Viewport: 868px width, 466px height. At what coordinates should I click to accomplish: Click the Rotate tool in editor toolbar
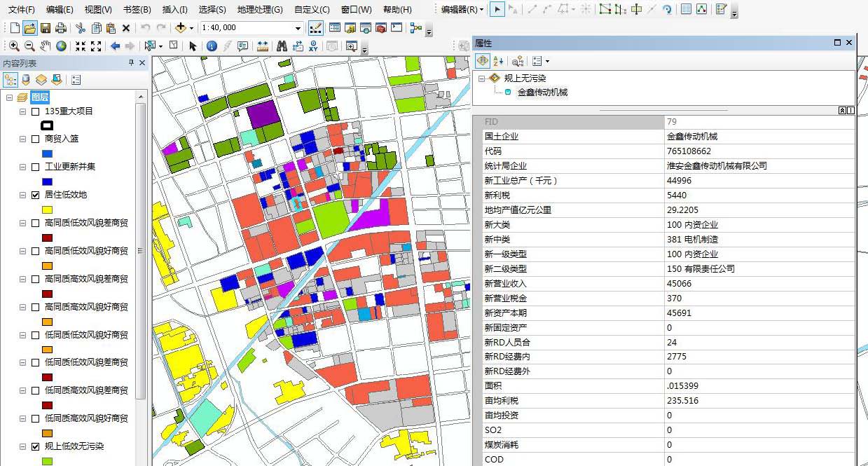tap(667, 9)
